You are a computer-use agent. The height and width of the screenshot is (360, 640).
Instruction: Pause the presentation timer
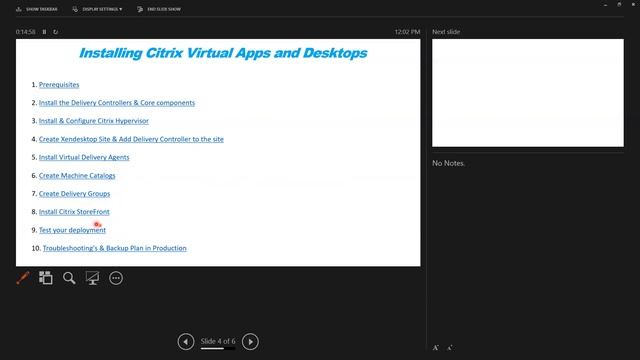point(44,32)
